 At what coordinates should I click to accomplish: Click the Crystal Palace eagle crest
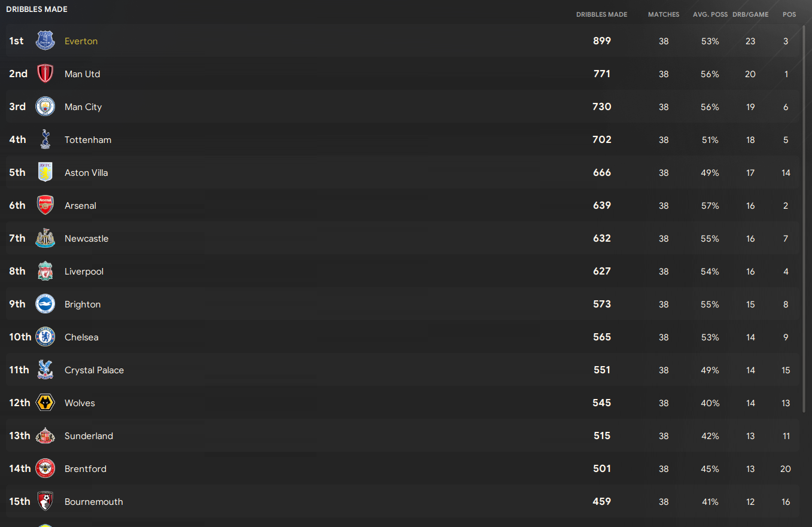[45, 370]
